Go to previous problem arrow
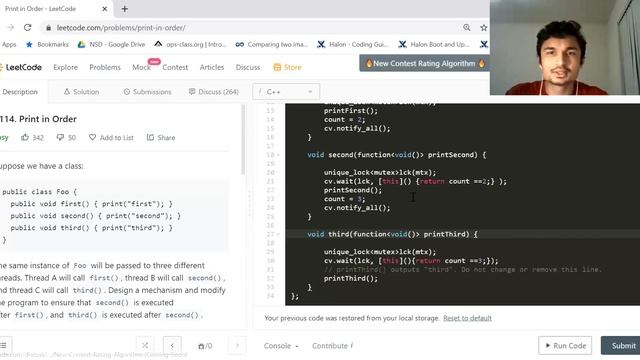The width and height of the screenshot is (640, 360). (172, 346)
